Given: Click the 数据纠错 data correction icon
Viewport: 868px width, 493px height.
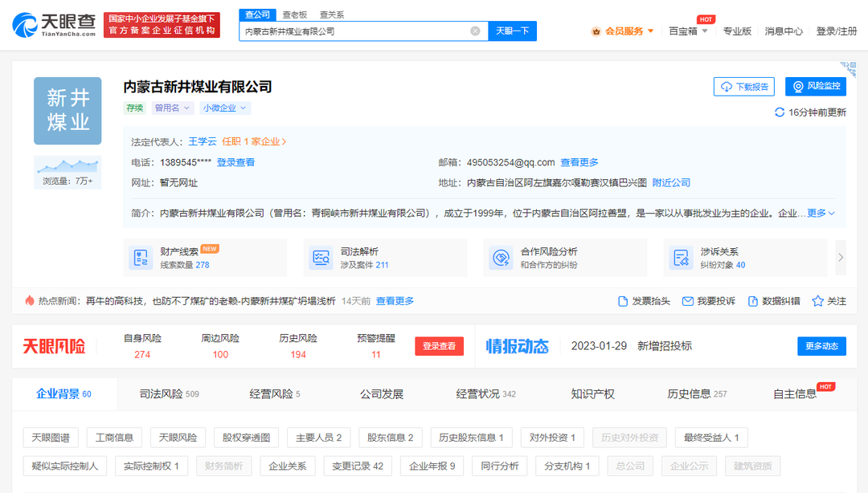Looking at the screenshot, I should (x=754, y=300).
